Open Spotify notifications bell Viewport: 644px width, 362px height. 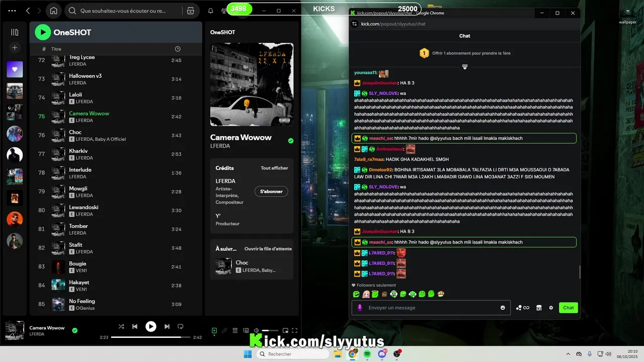[x=210, y=11]
